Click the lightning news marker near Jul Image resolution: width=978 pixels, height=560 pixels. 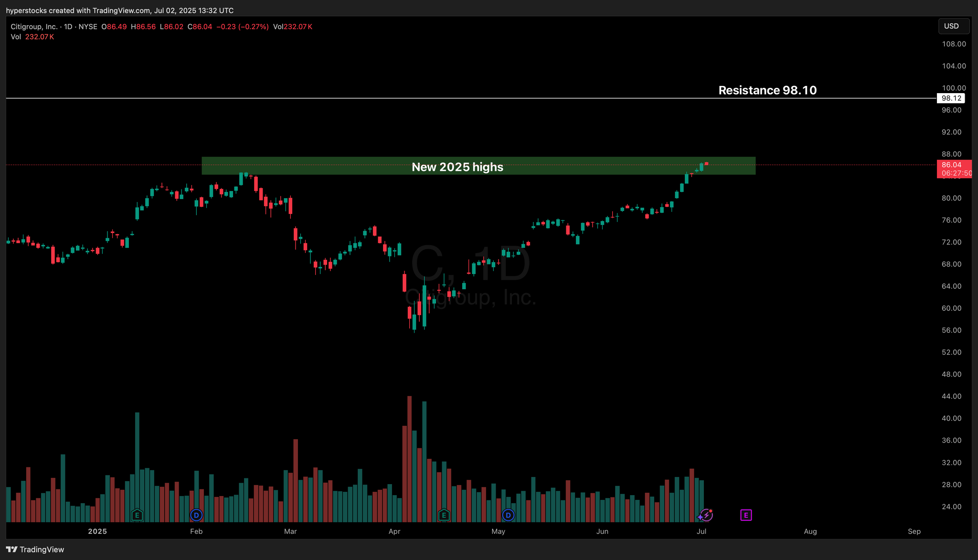click(706, 515)
